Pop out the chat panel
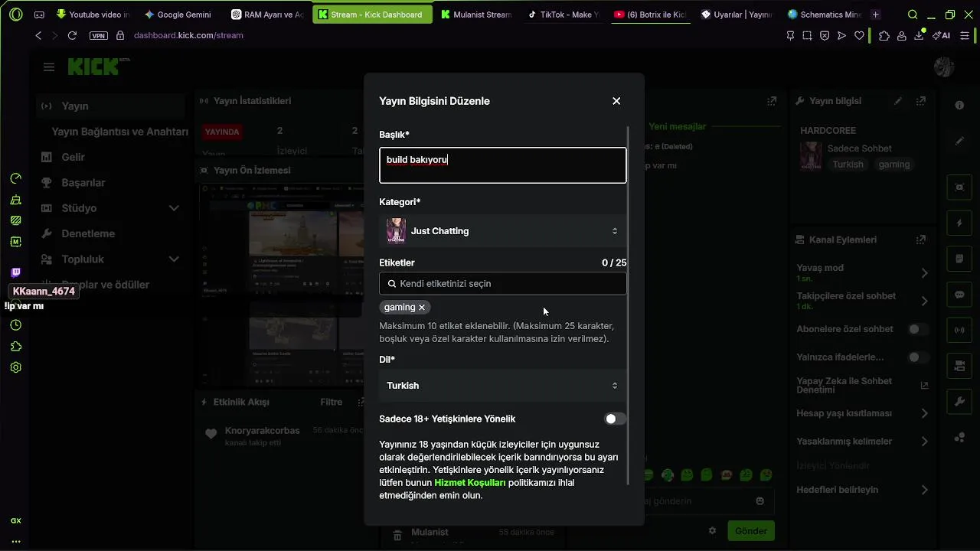 click(x=772, y=101)
